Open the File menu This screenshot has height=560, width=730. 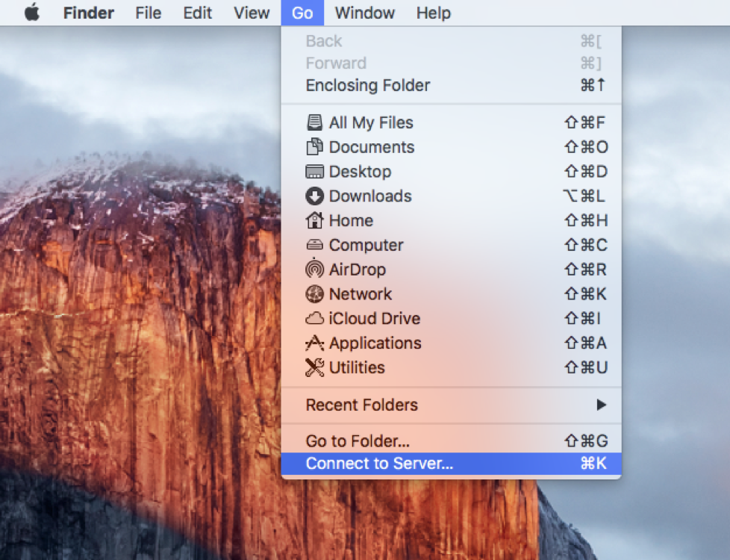(x=148, y=13)
